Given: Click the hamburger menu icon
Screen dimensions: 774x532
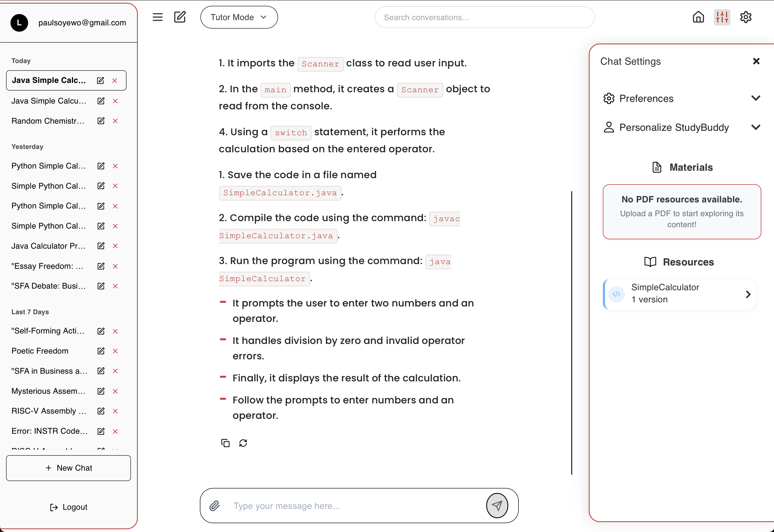Looking at the screenshot, I should tap(157, 17).
